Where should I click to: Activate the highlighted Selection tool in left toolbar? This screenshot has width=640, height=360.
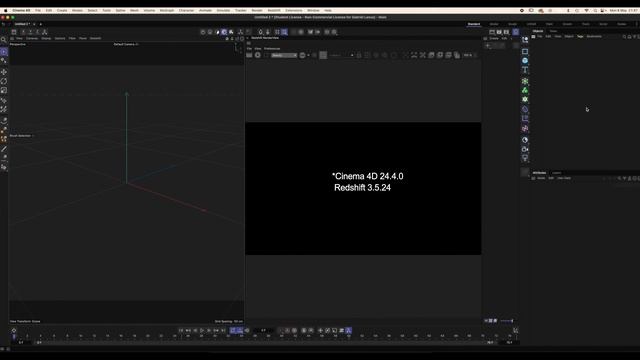[x=4, y=51]
